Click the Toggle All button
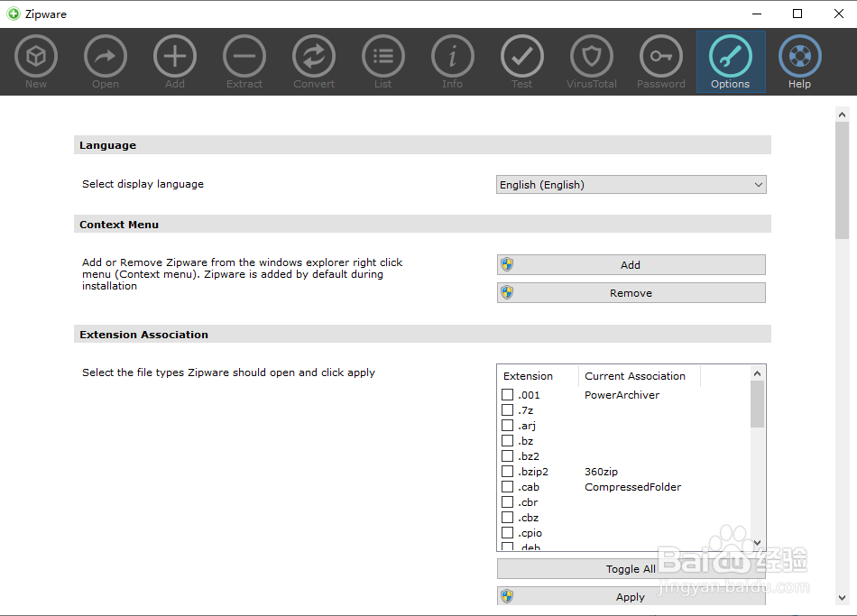The height and width of the screenshot is (616, 857). pos(631,569)
